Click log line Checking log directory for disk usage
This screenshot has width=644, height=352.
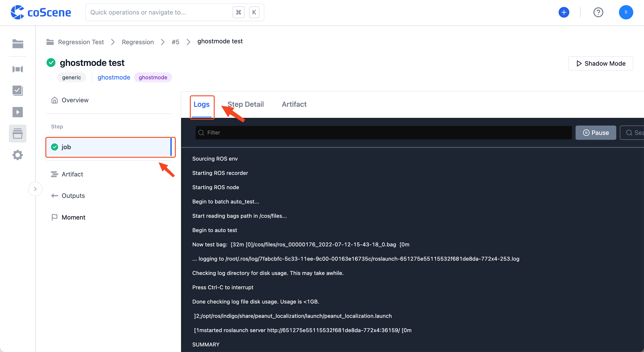coord(268,273)
